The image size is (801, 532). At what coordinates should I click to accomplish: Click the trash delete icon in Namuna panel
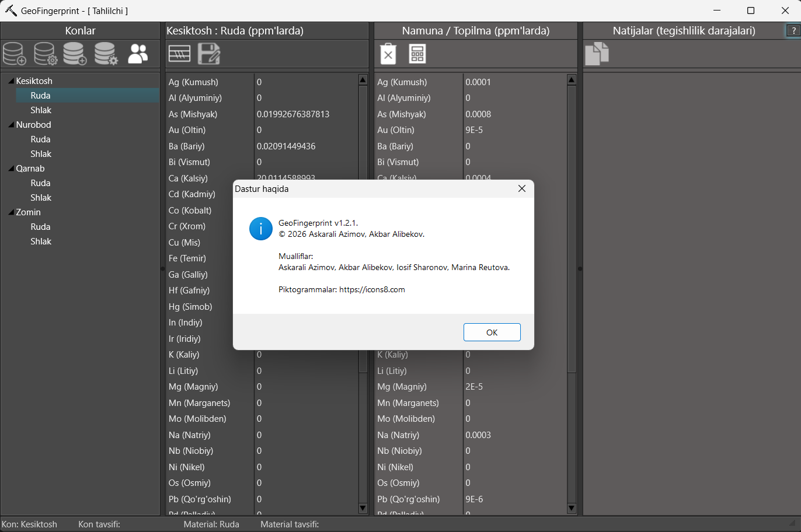388,54
